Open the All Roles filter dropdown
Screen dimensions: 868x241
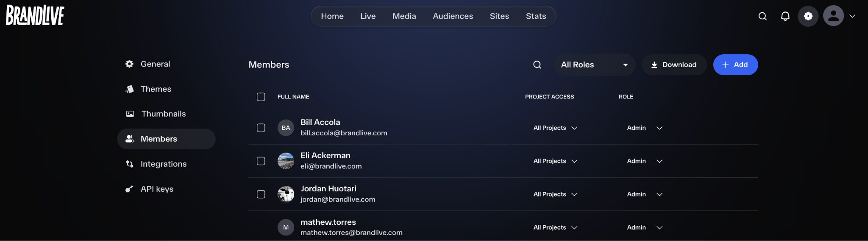click(595, 64)
